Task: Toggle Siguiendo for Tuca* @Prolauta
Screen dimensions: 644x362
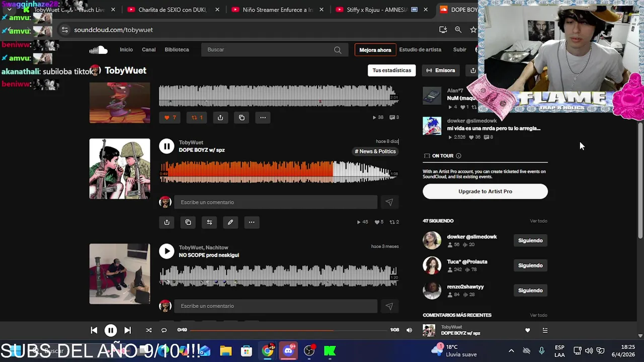Action: (530, 265)
